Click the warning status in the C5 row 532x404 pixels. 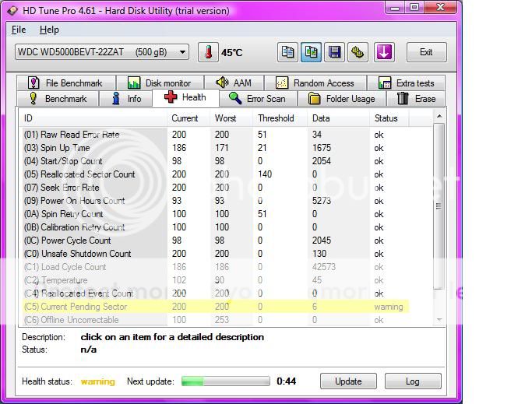[389, 307]
